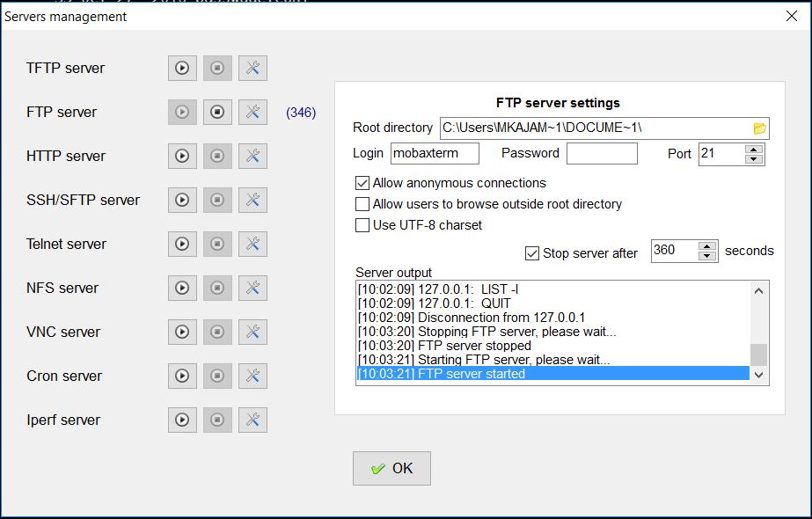Open Cron server settings
This screenshot has width=812, height=519.
pos(252,376)
